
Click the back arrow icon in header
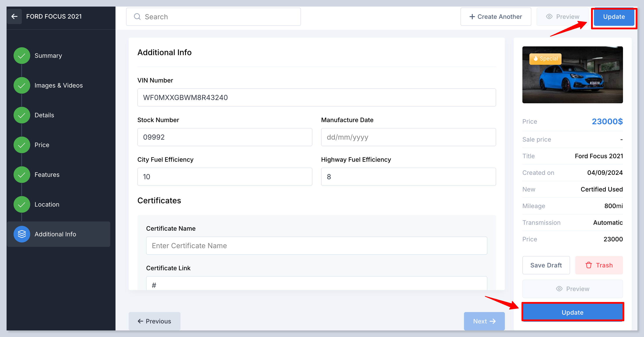point(14,16)
